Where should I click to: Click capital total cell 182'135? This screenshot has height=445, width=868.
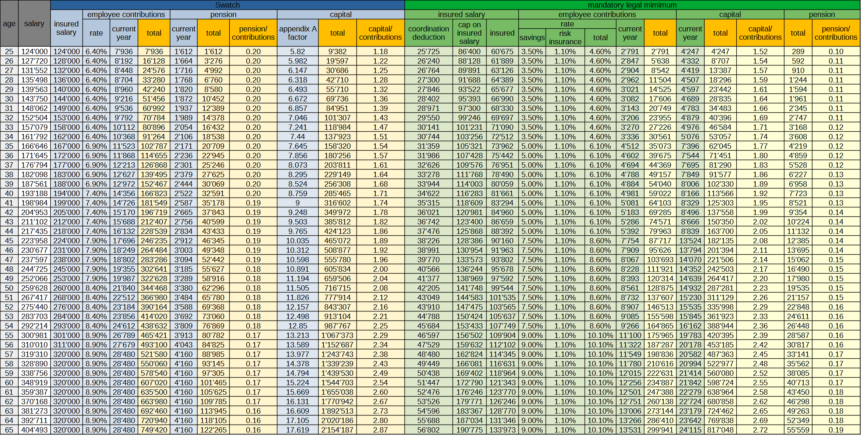pyautogui.click(x=720, y=241)
